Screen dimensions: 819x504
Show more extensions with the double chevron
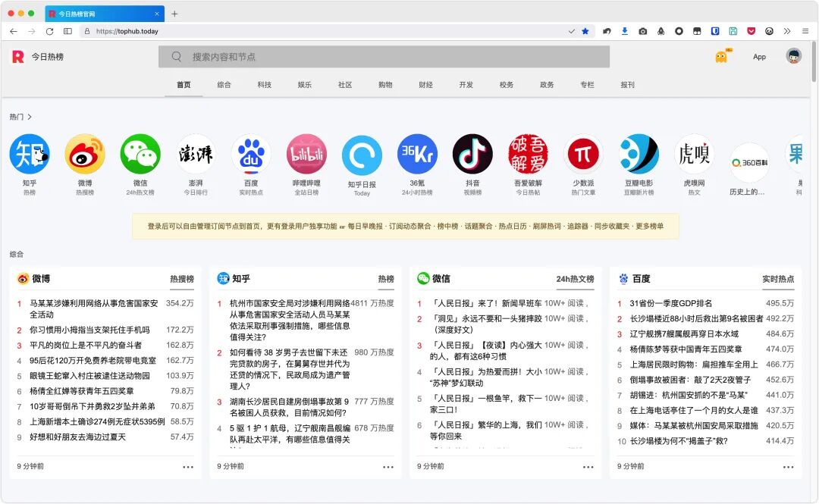click(x=787, y=31)
